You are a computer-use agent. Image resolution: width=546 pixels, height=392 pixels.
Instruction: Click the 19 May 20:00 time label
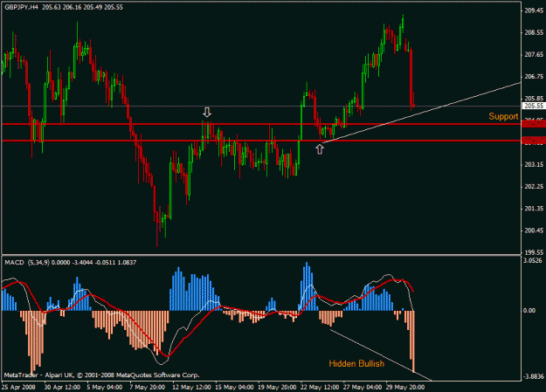point(277,387)
